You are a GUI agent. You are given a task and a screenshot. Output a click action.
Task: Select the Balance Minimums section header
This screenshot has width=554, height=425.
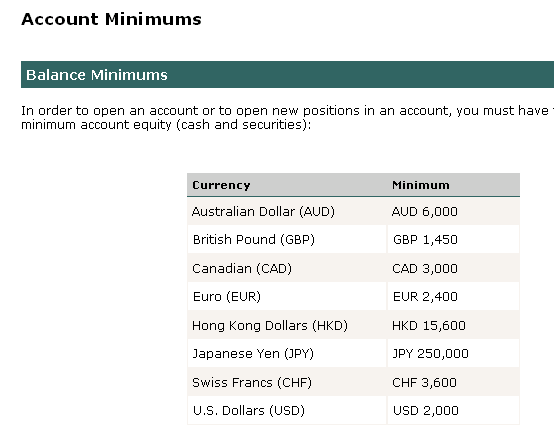tap(287, 75)
